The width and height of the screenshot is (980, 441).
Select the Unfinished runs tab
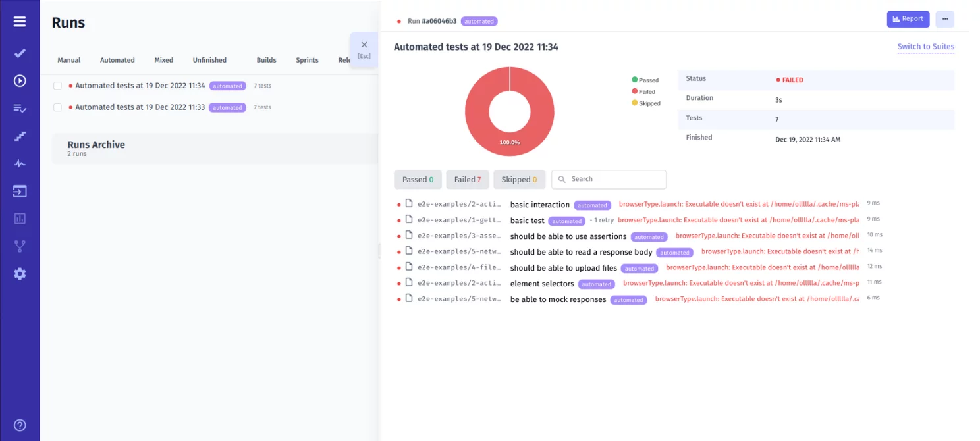coord(209,60)
